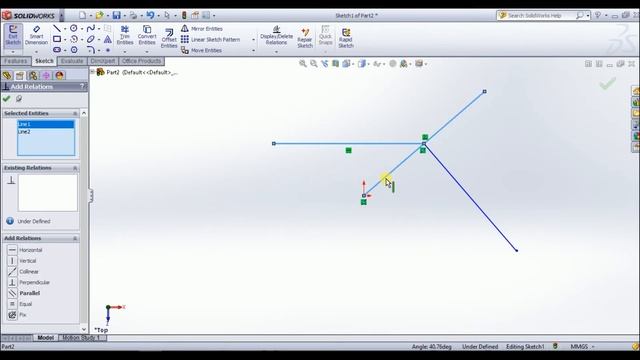Image resolution: width=640 pixels, height=360 pixels.
Task: Switch to the PropertyManager tab icon
Action: pos(20,76)
